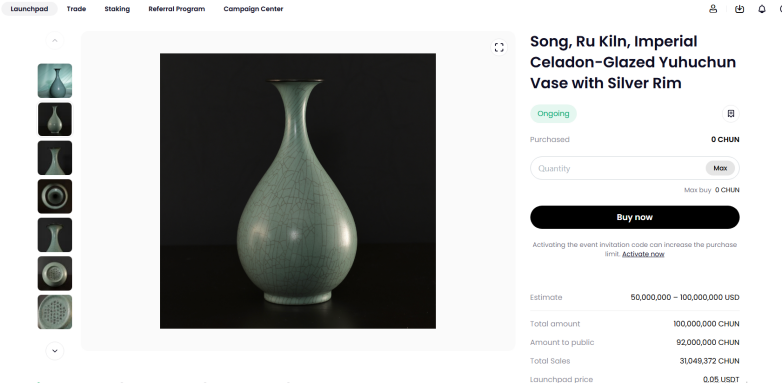This screenshot has width=782, height=383.
Task: Expand image to fullscreen view
Action: (x=499, y=47)
